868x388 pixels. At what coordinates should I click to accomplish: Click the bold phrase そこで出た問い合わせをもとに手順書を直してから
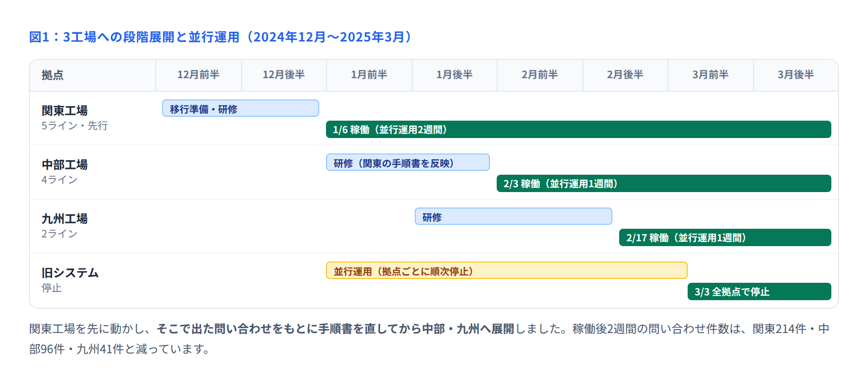pyautogui.click(x=289, y=329)
